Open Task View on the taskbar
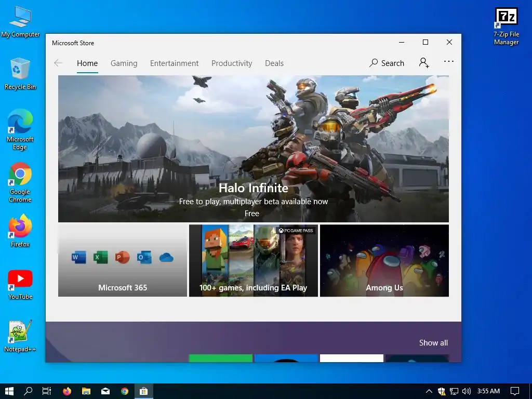Screen dimensions: 532x399 point(46,391)
